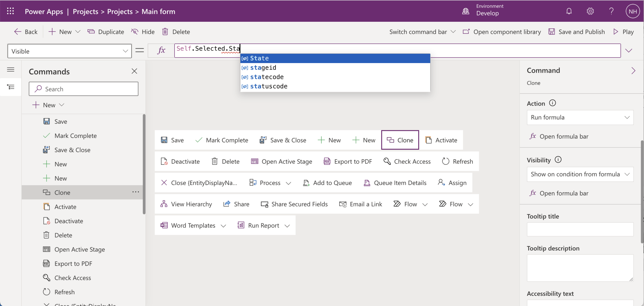Click Hide in the top toolbar
This screenshot has height=306, width=644.
click(143, 32)
